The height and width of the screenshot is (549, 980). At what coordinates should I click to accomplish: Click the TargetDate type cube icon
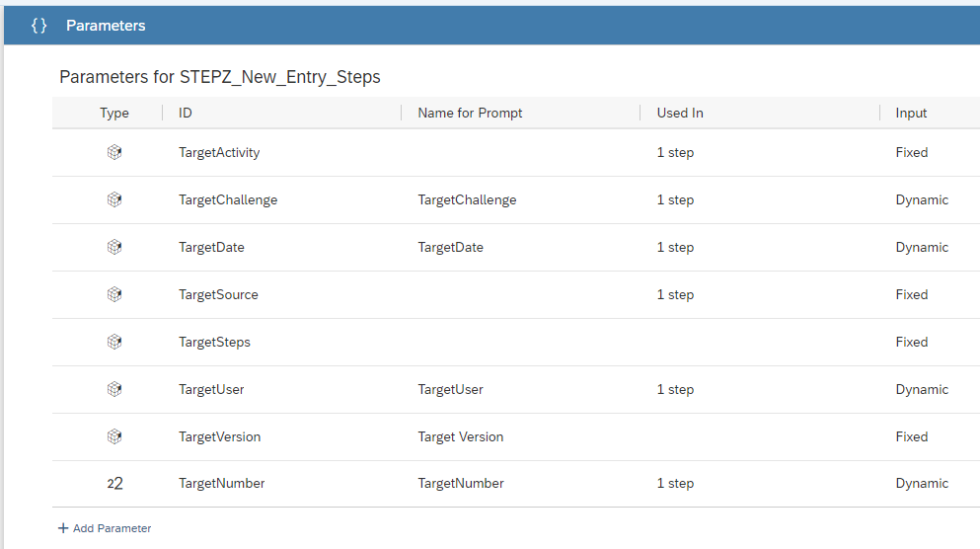click(114, 247)
